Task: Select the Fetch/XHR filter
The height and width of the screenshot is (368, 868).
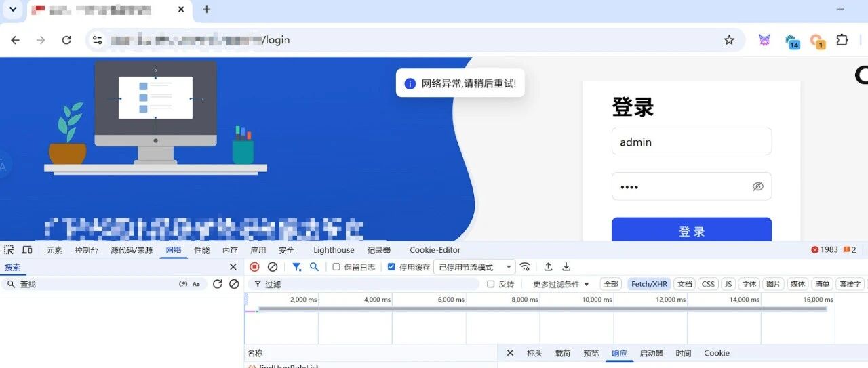Action: pyautogui.click(x=649, y=284)
